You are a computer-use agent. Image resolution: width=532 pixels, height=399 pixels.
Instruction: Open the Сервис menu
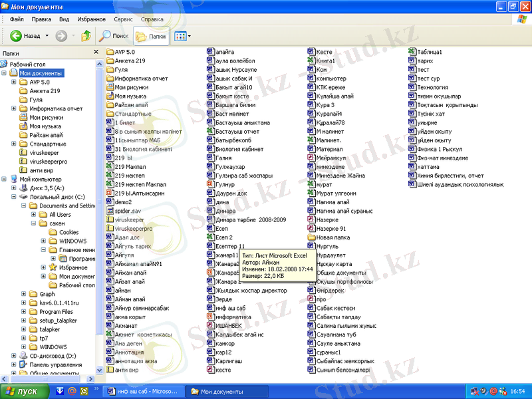coord(122,20)
